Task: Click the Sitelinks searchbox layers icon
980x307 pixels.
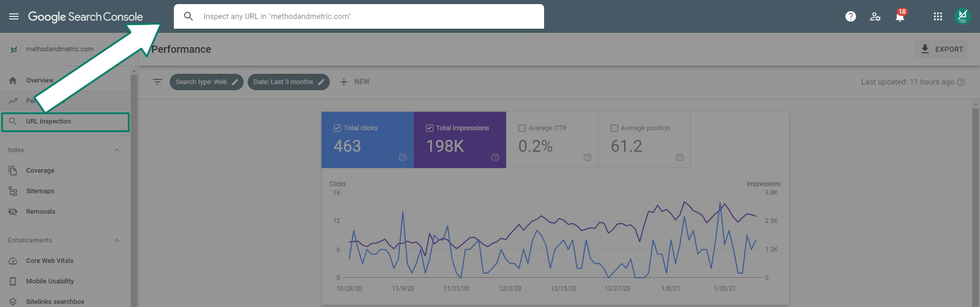Action: [13, 302]
